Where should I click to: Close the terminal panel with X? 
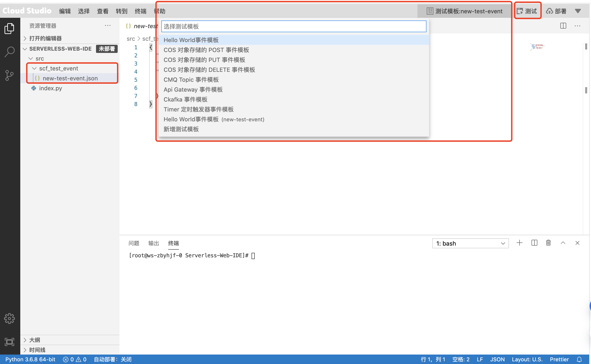[577, 243]
